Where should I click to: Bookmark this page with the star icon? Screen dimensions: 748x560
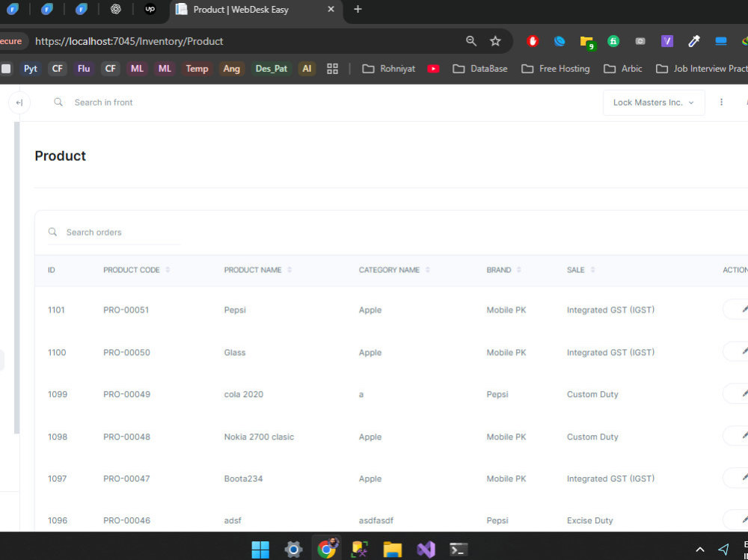click(x=496, y=41)
